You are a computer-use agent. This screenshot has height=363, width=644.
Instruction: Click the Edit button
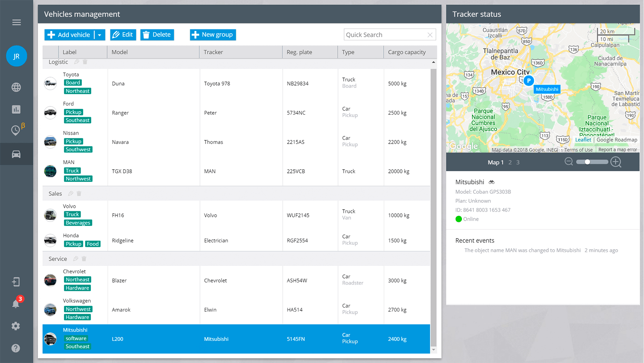pyautogui.click(x=123, y=35)
